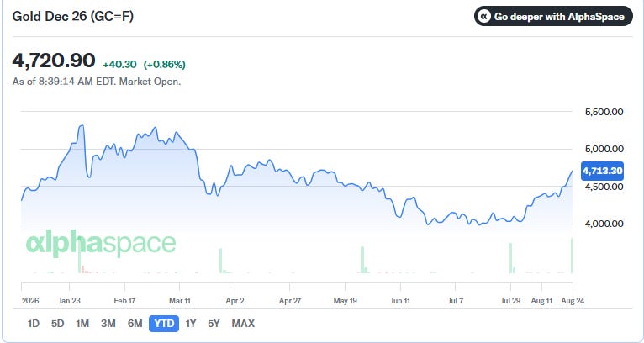
Task: Click the Jul 29 date label
Action: (510, 301)
